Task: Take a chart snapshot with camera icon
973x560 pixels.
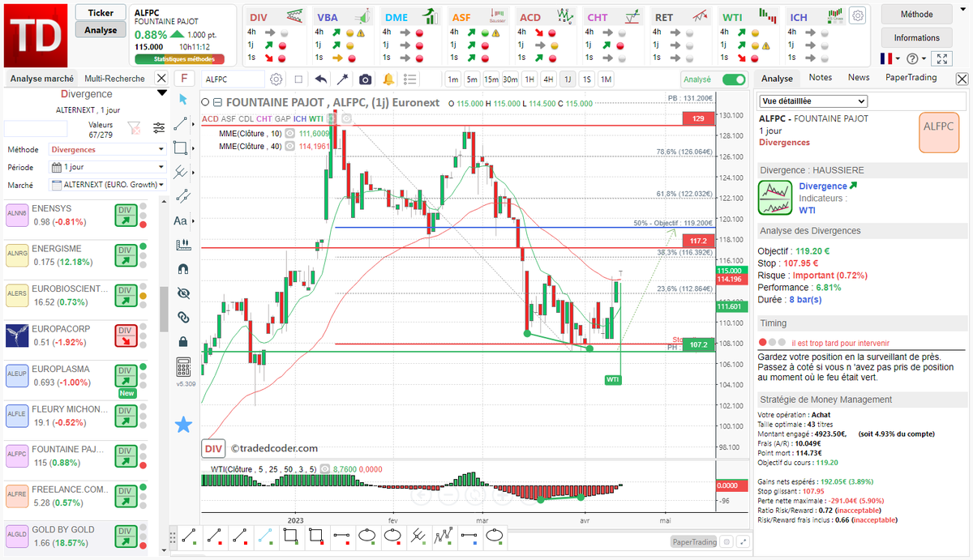Action: 366,79
